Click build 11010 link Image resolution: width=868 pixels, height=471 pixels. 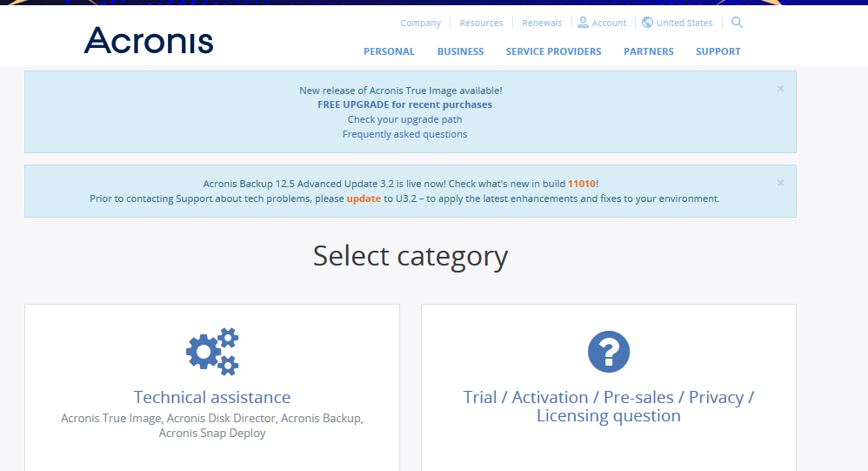582,184
